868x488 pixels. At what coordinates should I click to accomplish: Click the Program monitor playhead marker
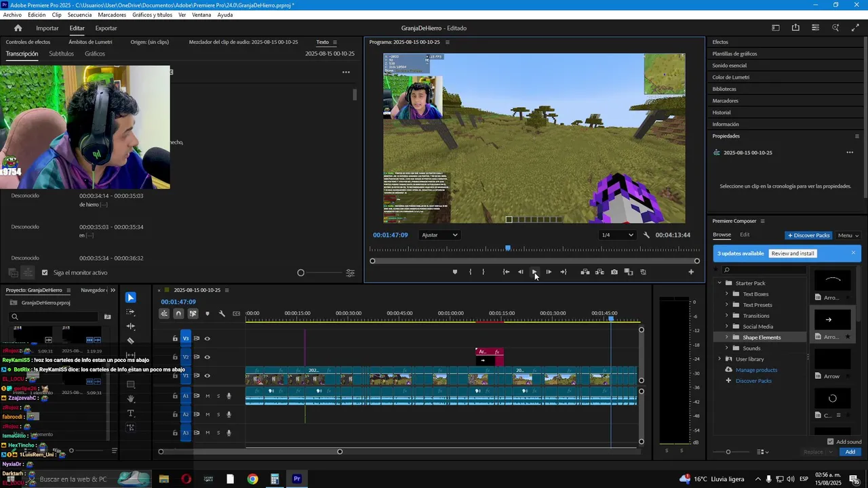click(508, 248)
